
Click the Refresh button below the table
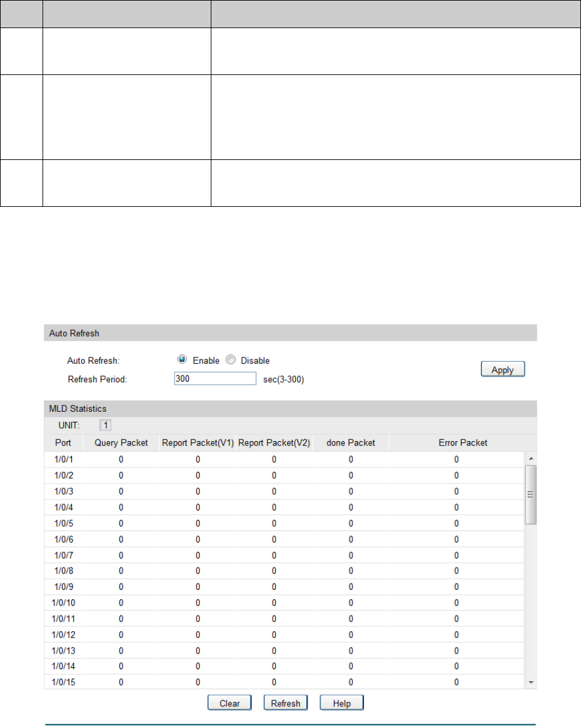point(285,703)
